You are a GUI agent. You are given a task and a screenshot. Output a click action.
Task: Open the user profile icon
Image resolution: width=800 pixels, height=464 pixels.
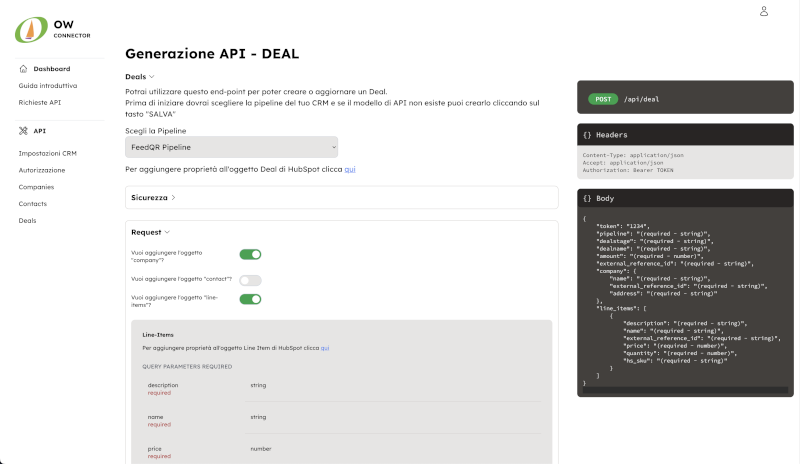[764, 11]
